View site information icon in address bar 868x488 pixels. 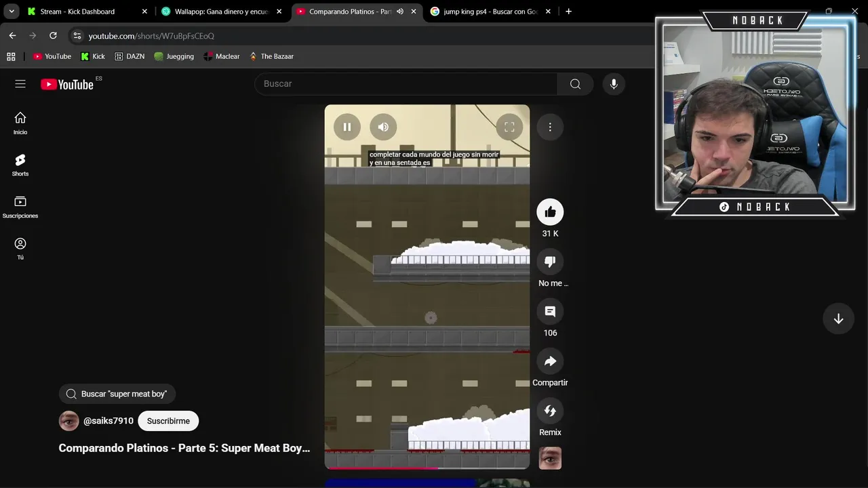[77, 36]
